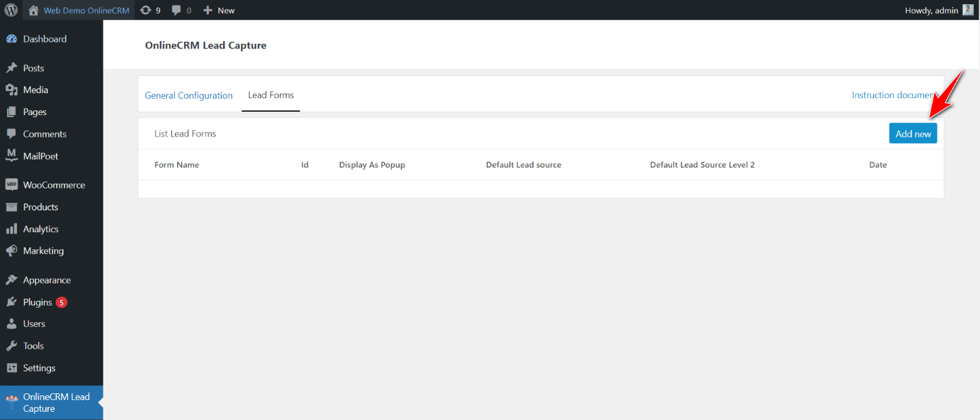Click the Plugins update count badge
Image resolution: width=980 pixels, height=420 pixels.
pyautogui.click(x=61, y=301)
